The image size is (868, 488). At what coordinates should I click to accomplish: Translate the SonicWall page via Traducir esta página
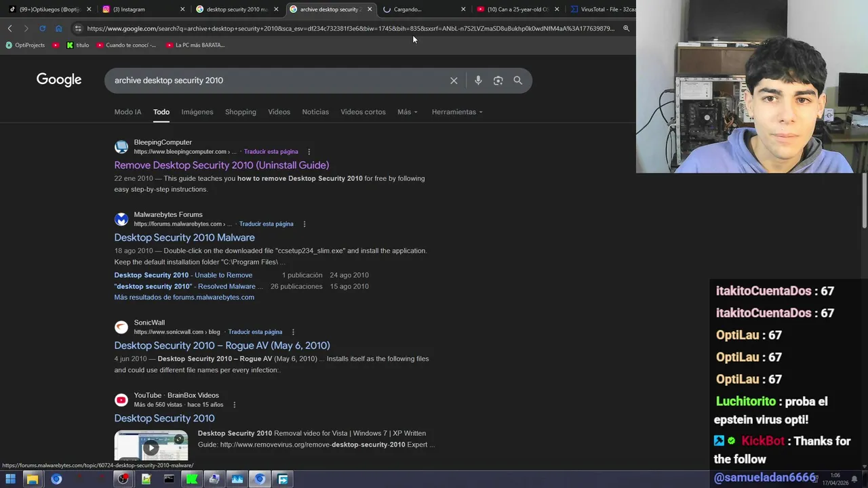point(255,332)
